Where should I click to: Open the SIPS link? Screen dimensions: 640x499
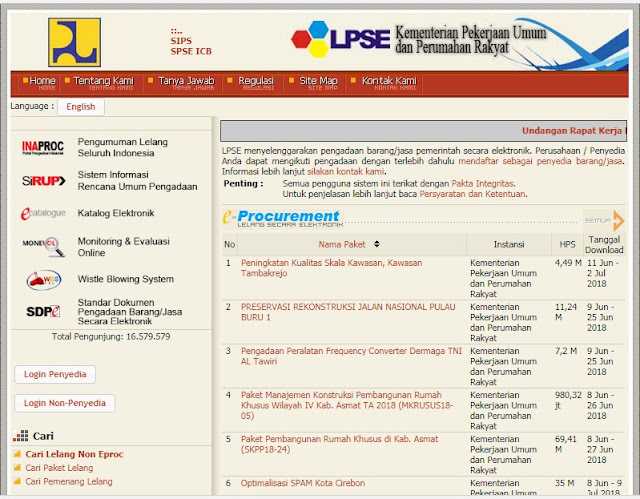click(181, 41)
